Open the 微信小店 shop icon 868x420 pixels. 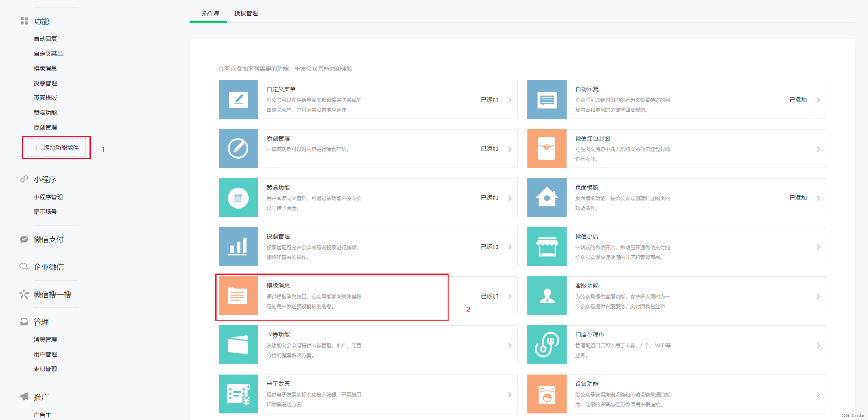546,247
